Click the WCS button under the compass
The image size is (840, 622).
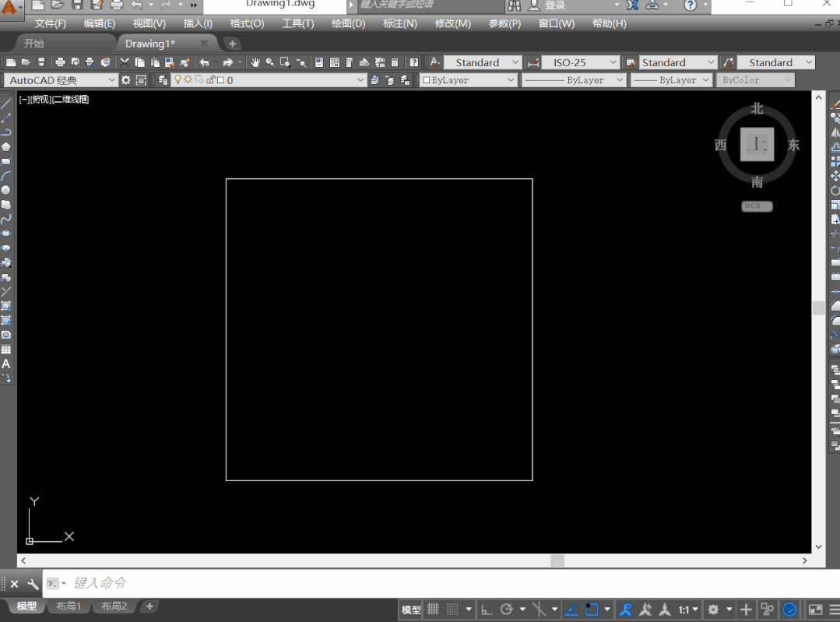click(757, 206)
